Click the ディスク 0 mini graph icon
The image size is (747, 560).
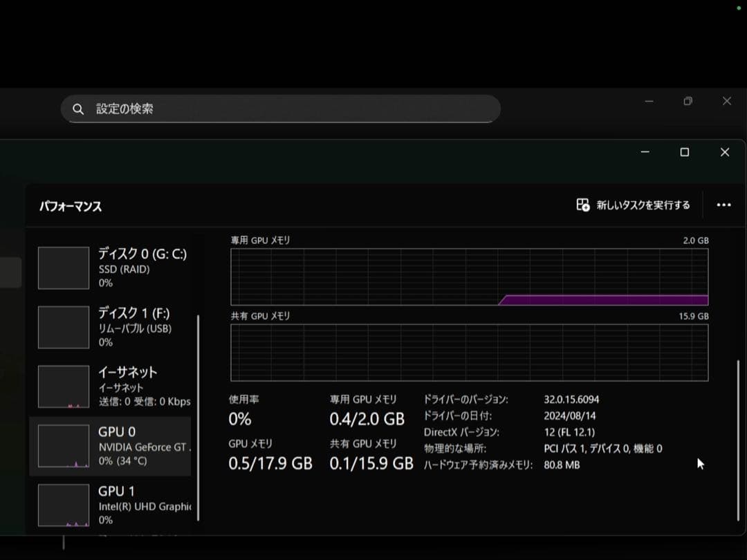(63, 268)
